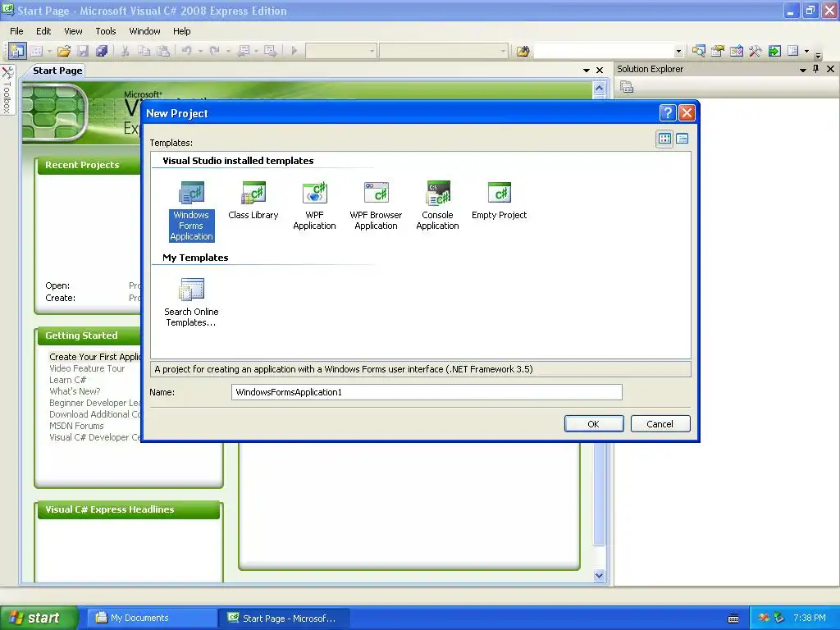Click the Save All toolbar icon

[x=101, y=51]
